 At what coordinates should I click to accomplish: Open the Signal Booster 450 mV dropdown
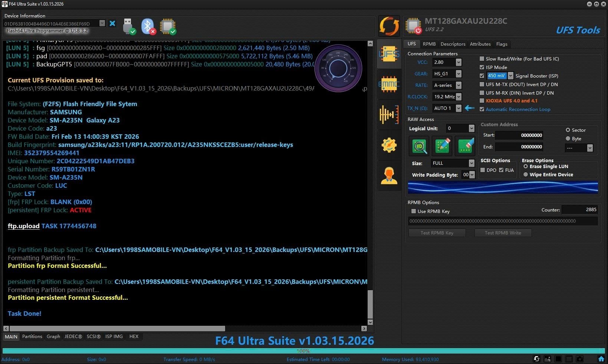(510, 76)
